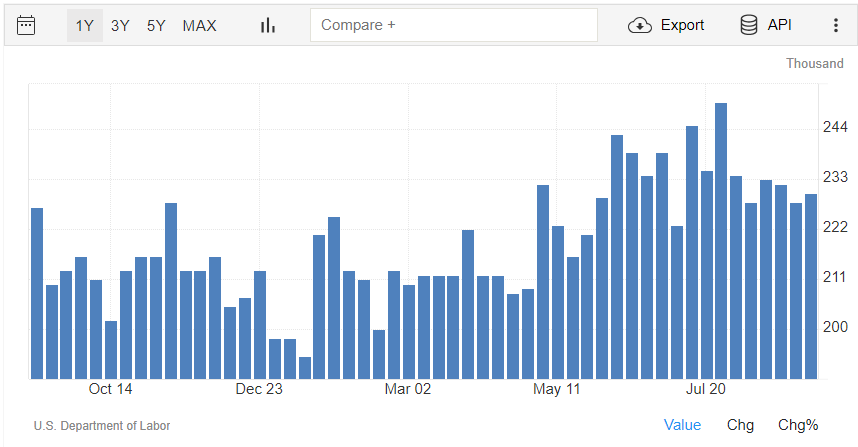Click the 211 y-axis value
Screen dimensions: 858x447
[836, 277]
